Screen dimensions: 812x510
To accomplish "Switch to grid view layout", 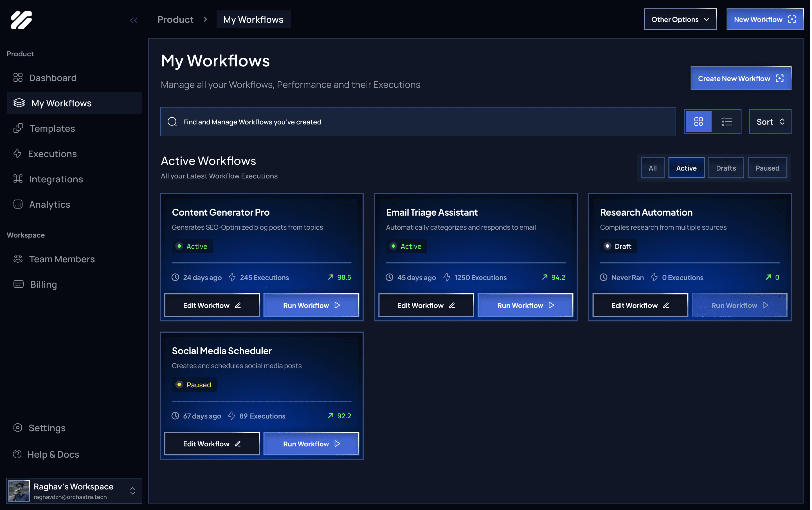I will point(698,122).
